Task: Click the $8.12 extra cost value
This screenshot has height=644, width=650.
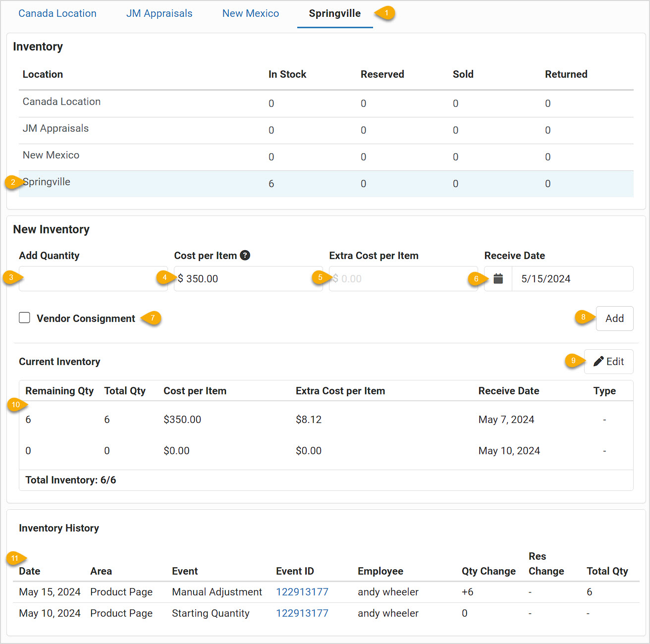Action: pyautogui.click(x=309, y=420)
